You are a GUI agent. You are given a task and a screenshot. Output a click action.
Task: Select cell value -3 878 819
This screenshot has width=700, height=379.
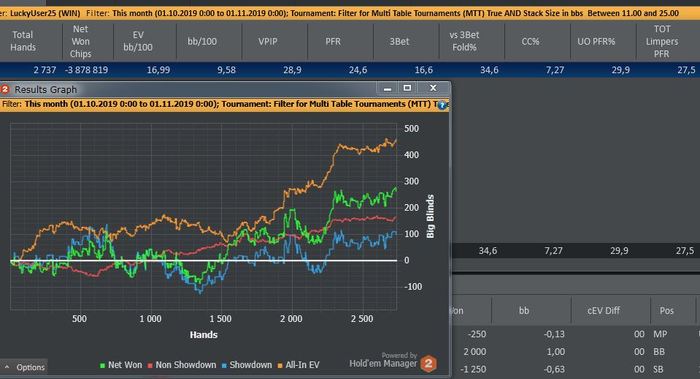click(87, 70)
